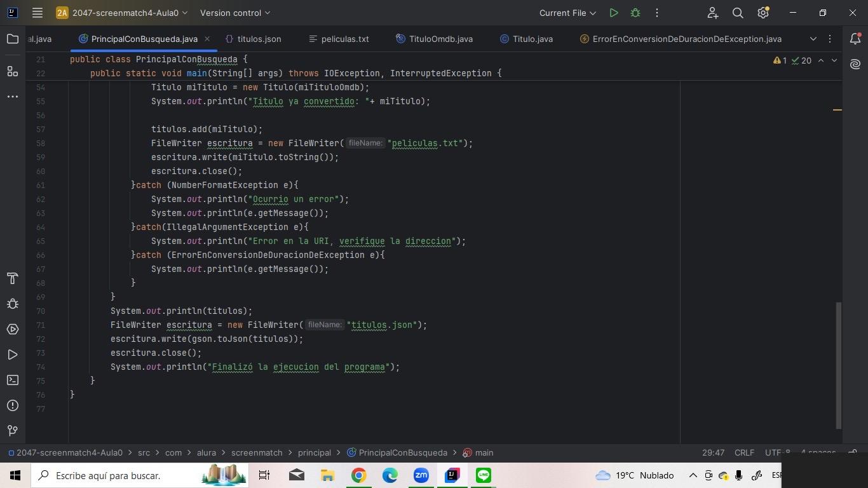The image size is (868, 488).
Task: Open the Run tool window in sidebar
Action: coord(13,355)
